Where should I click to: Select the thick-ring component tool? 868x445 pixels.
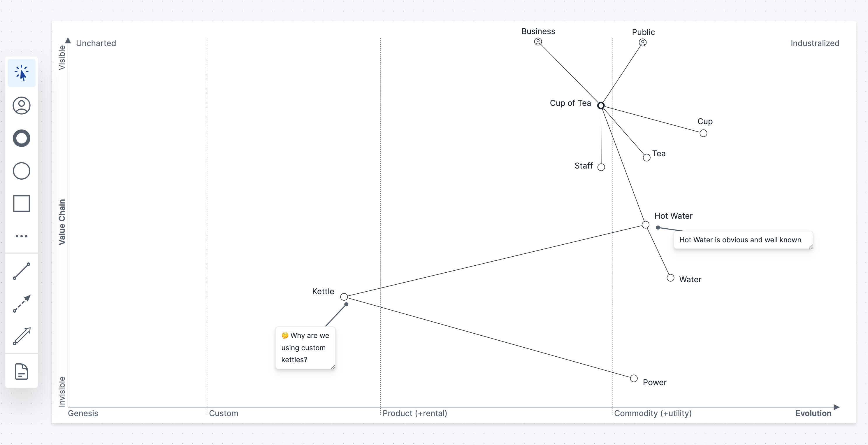click(x=21, y=138)
